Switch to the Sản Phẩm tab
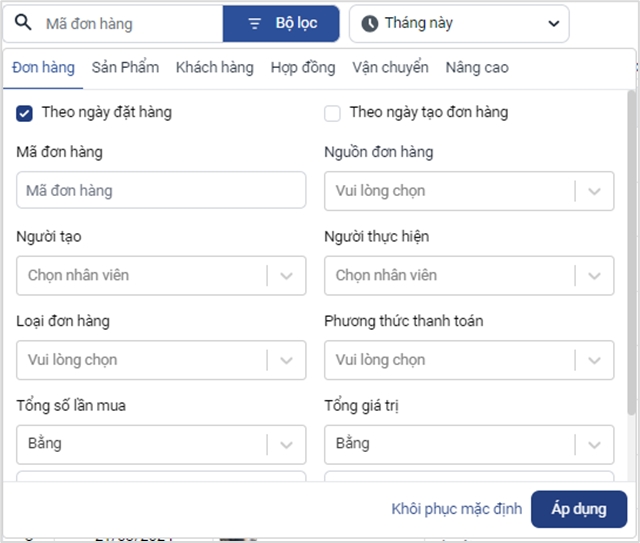The width and height of the screenshot is (640, 543). click(x=125, y=67)
